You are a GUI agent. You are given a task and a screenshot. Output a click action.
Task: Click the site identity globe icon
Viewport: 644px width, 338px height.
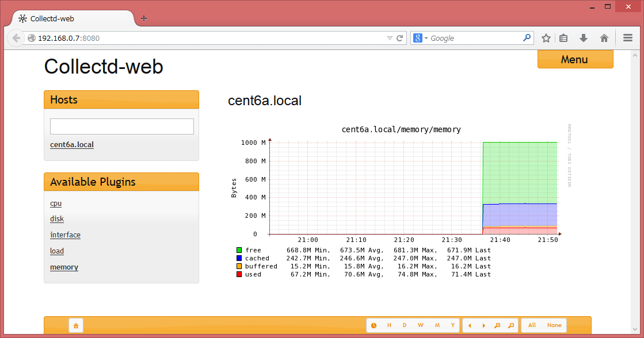pos(31,38)
